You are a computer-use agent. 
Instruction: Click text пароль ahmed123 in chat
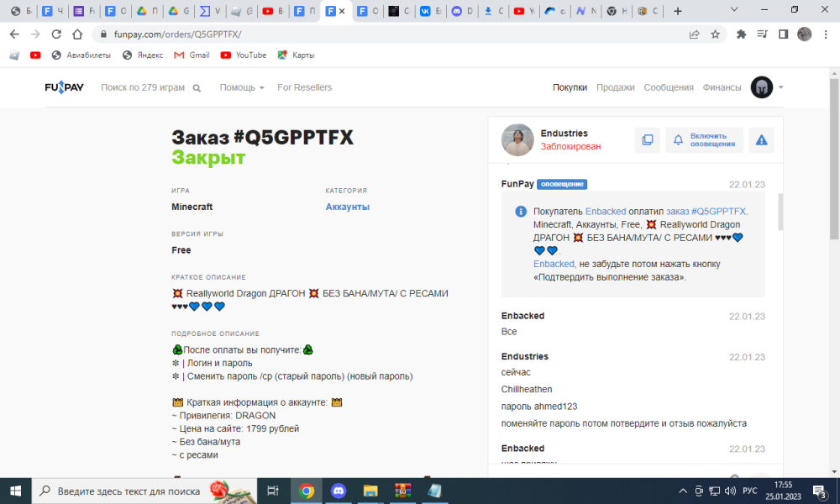[539, 407]
